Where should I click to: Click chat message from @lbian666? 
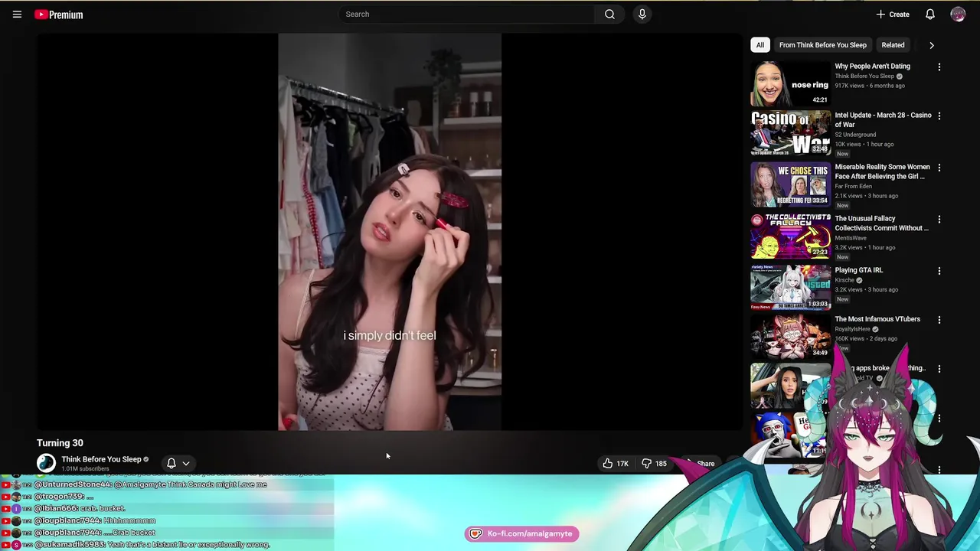pos(79,508)
